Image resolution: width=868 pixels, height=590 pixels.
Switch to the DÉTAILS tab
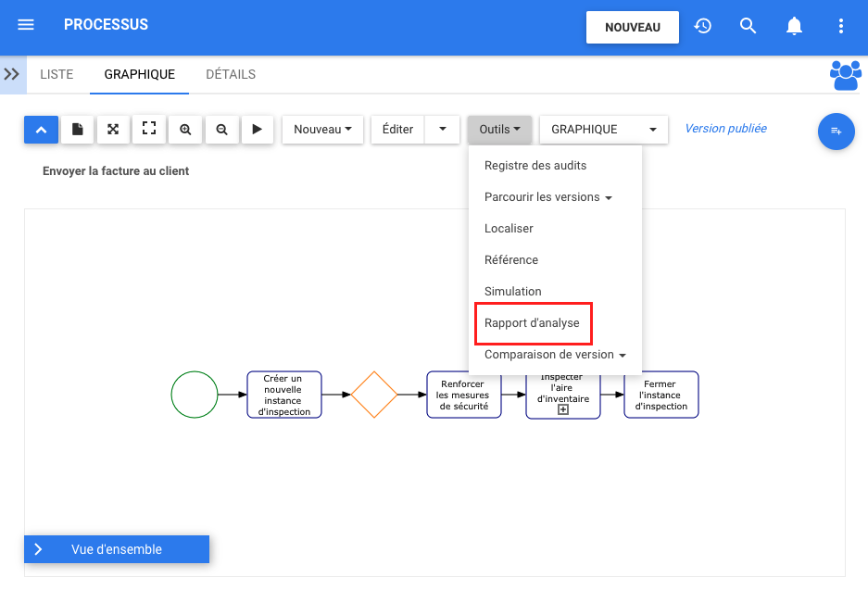point(231,74)
